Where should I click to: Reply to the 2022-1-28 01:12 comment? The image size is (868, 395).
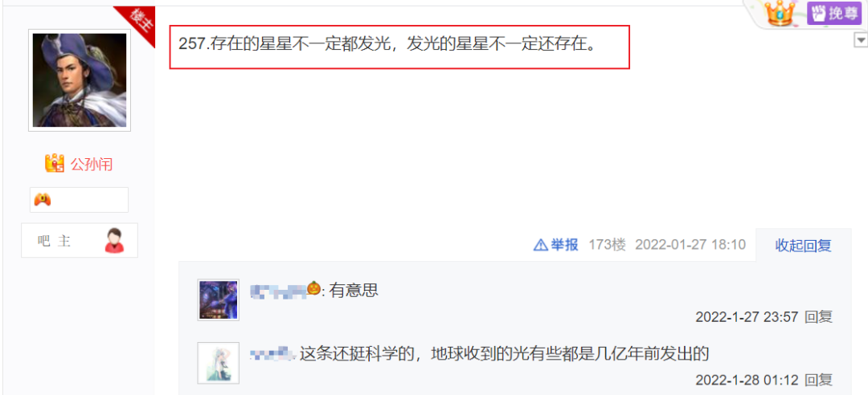tap(818, 380)
